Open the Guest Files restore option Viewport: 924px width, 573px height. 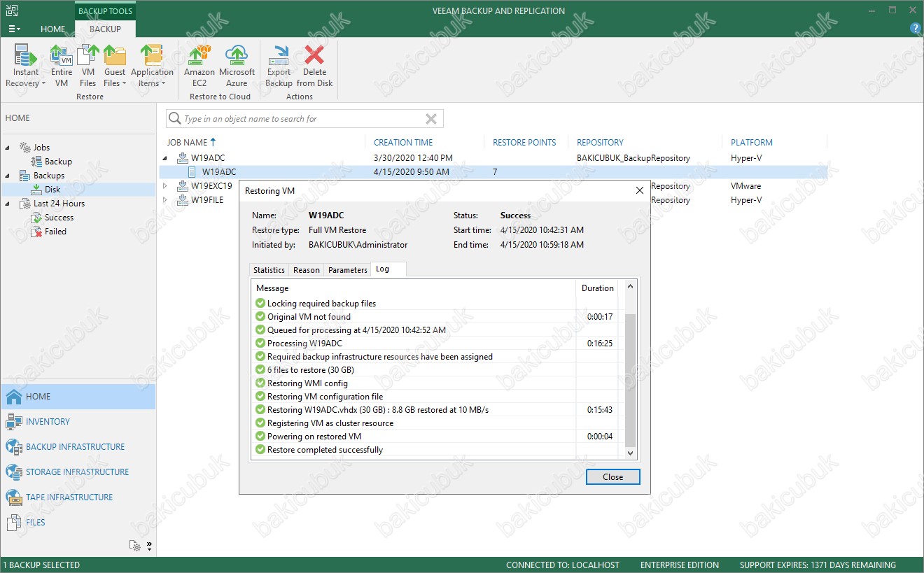point(115,66)
